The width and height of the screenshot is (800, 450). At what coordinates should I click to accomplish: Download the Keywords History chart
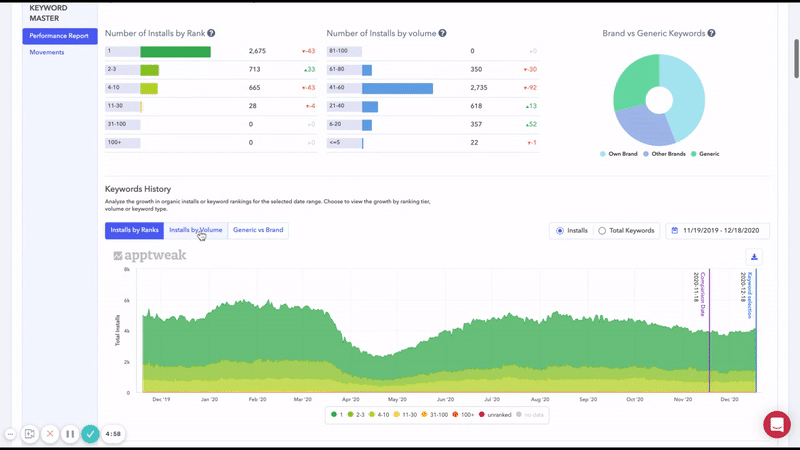[754, 257]
